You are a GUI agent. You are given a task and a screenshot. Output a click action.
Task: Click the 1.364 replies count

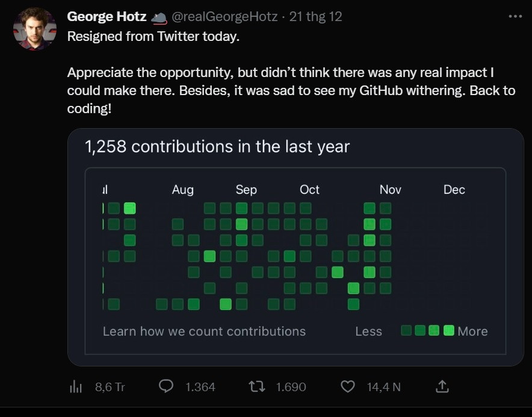tap(200, 387)
